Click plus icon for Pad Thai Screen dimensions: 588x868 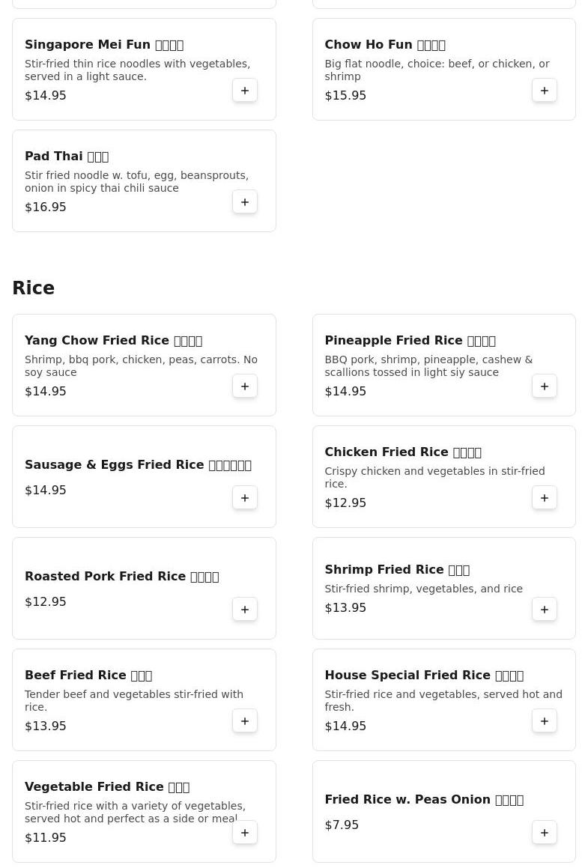(x=245, y=202)
